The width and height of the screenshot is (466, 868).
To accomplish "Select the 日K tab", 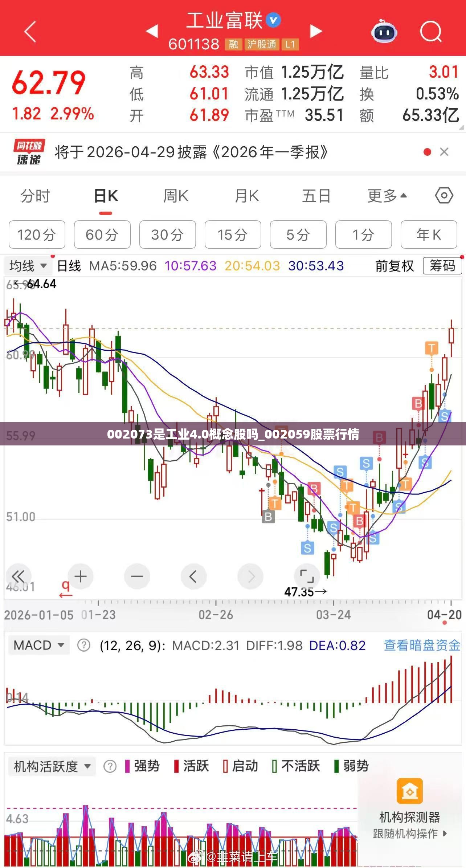I will (106, 196).
